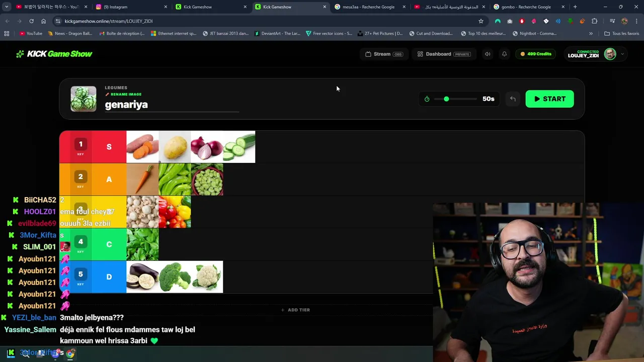This screenshot has width=644, height=362.
Task: Click the S tier label
Action: point(109,147)
